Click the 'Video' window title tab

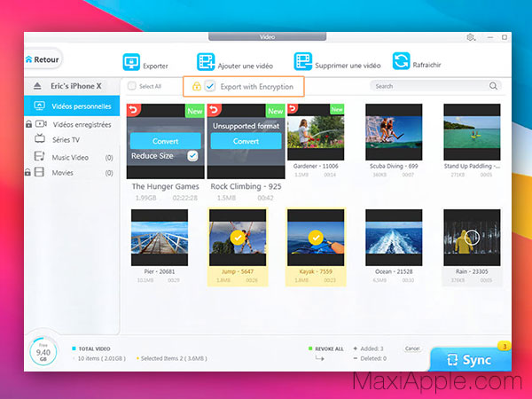point(268,36)
